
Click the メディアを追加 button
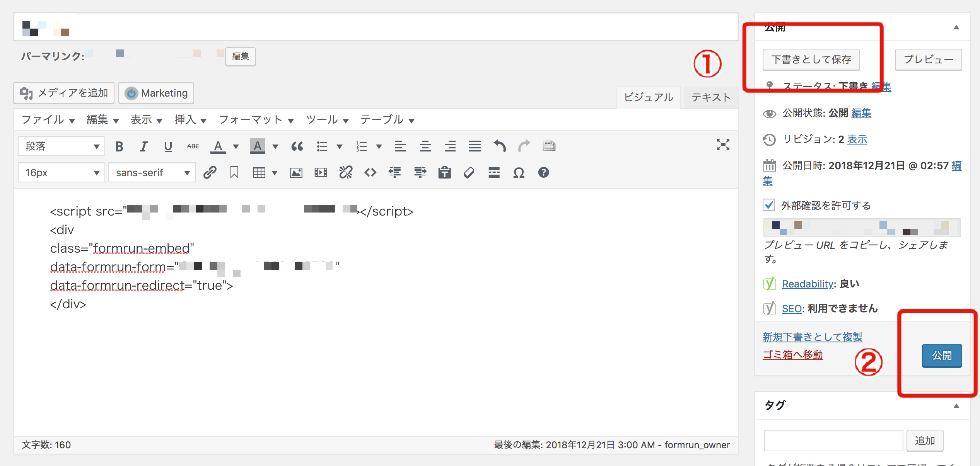click(x=64, y=93)
